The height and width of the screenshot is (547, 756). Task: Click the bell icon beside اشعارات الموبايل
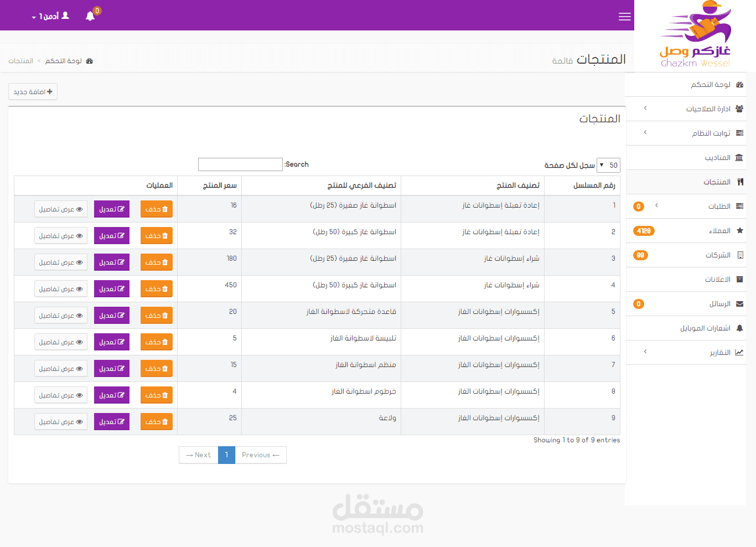tap(740, 328)
